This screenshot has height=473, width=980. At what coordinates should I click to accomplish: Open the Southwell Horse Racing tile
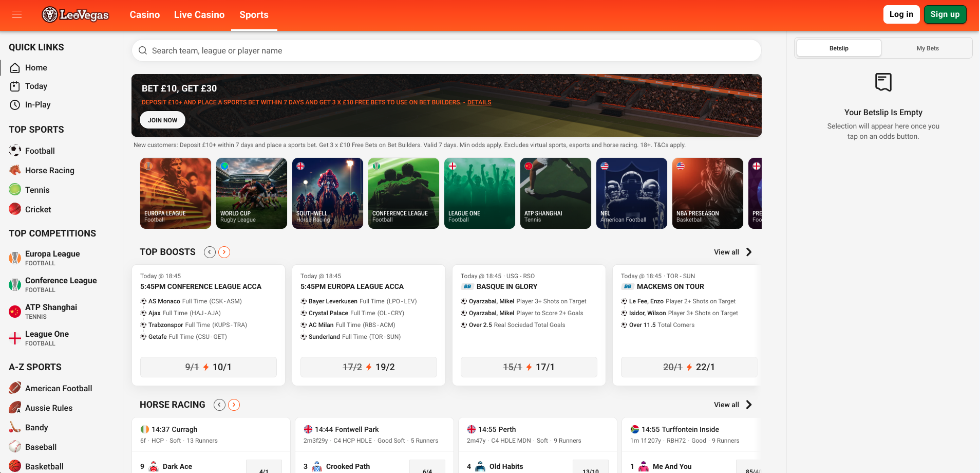coord(328,193)
